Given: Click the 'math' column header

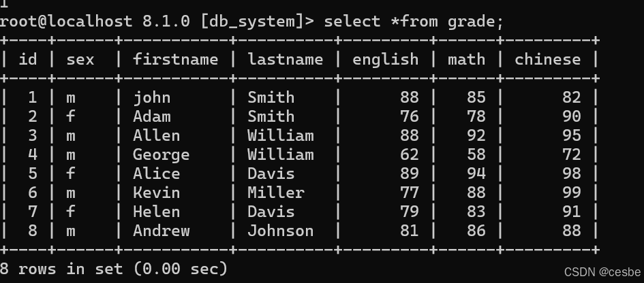Looking at the screenshot, I should 467,59.
